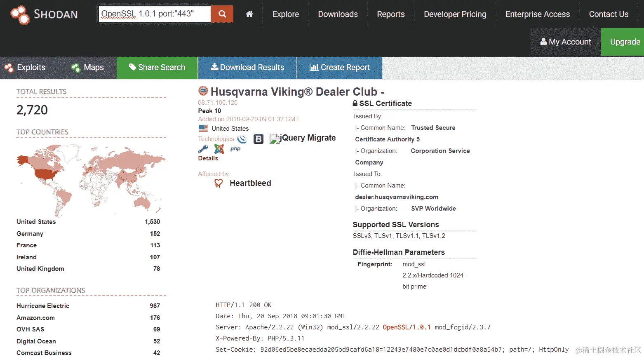Click the Share Search button
The height and width of the screenshot is (357, 644).
tap(157, 68)
